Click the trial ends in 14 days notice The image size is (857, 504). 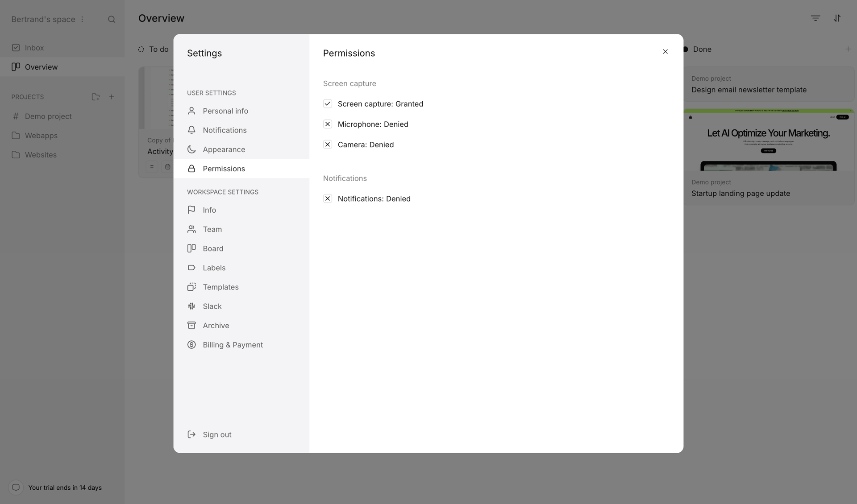coord(65,487)
